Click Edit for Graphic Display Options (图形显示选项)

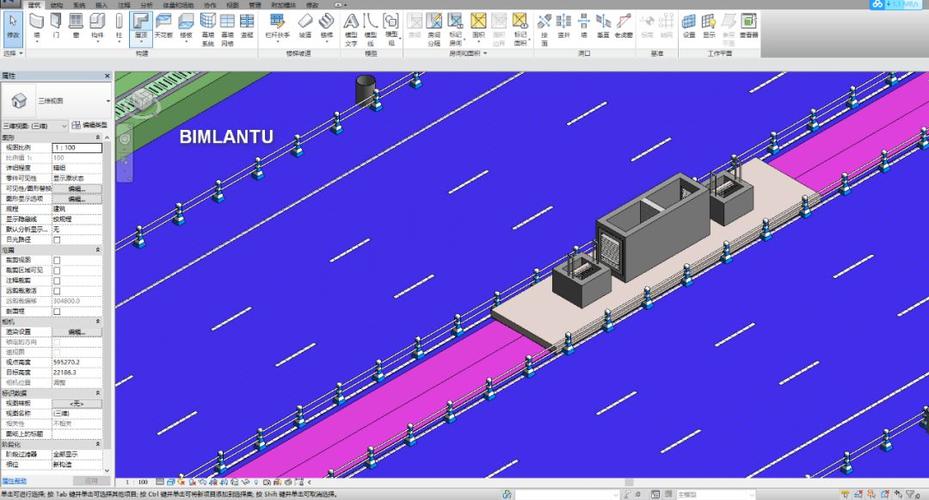tap(77, 199)
